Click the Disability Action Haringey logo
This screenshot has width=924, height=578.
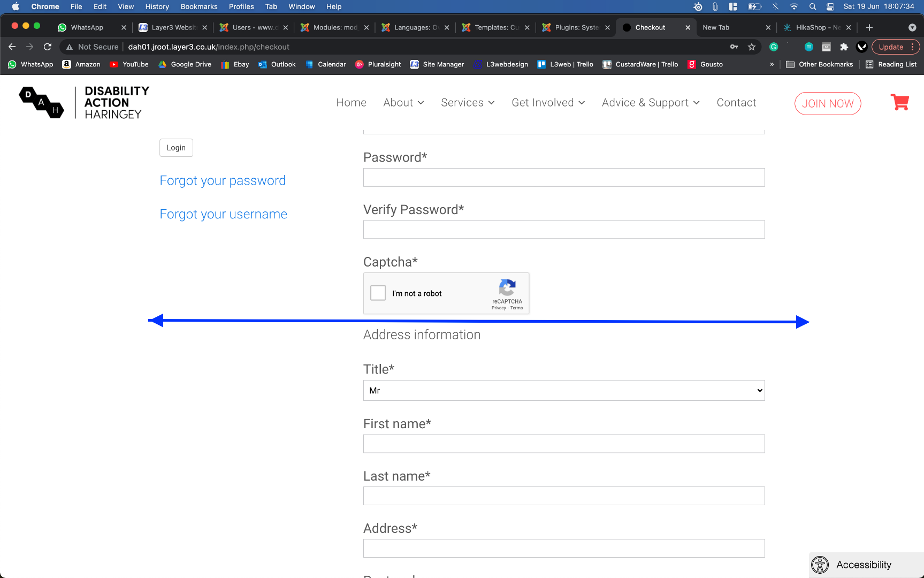click(84, 102)
